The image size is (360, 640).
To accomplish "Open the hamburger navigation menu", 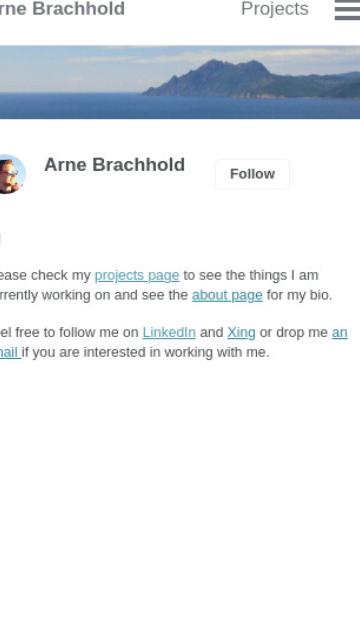I will tap(347, 9).
